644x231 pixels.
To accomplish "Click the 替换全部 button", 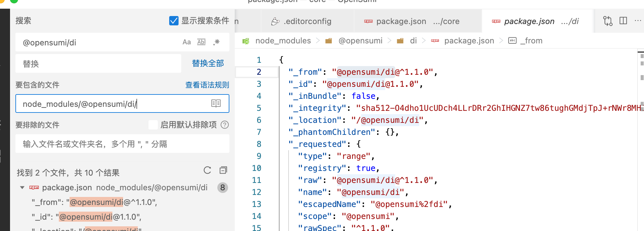I will pyautogui.click(x=208, y=63).
